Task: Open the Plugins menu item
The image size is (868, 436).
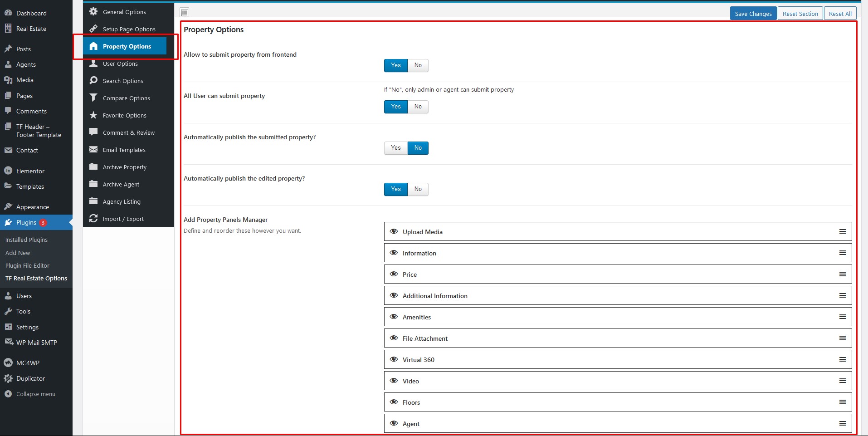Action: coord(36,222)
